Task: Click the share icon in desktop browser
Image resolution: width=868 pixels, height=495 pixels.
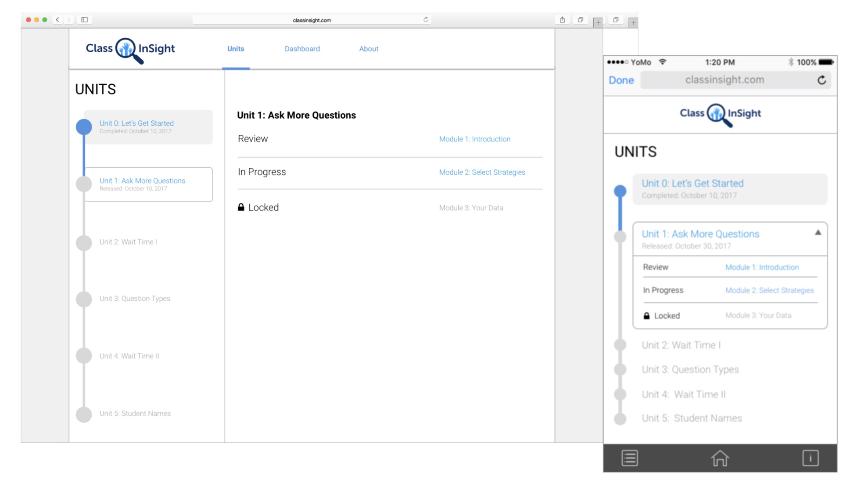Action: point(562,20)
